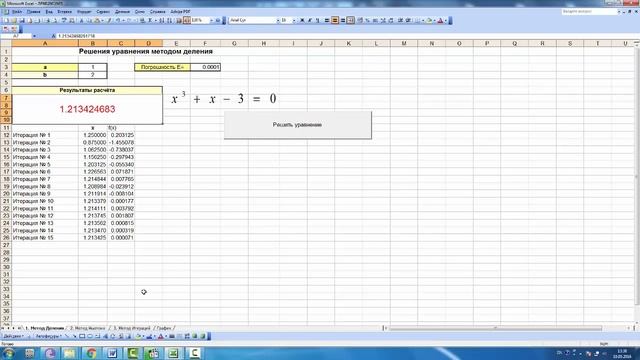Select the Rectangle shape tool in drawing toolbar
This screenshot has width=640, height=360.
82,336
